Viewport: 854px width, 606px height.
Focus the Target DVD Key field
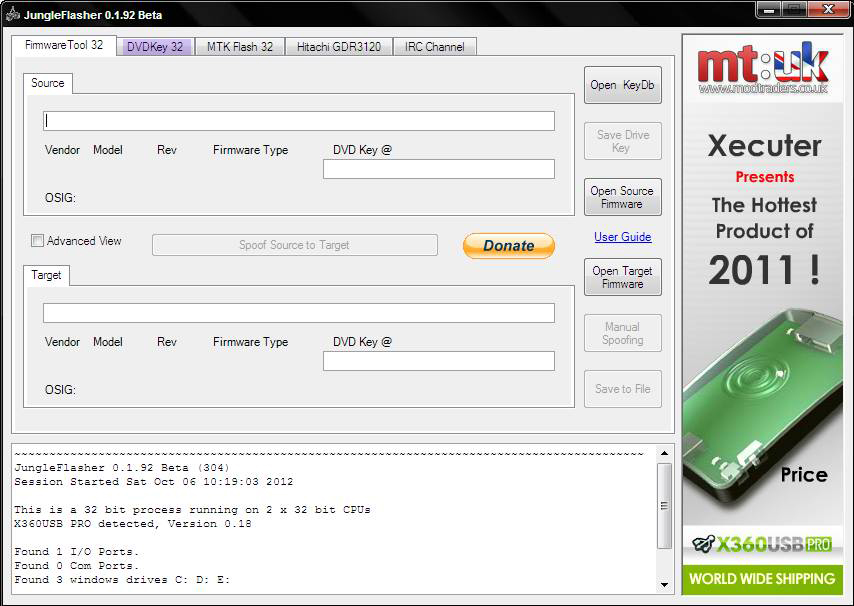[x=439, y=361]
